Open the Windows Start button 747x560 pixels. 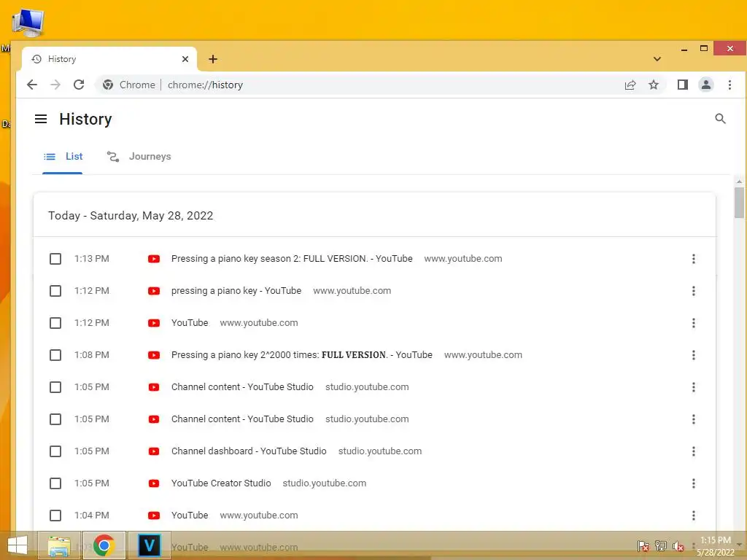tap(18, 545)
